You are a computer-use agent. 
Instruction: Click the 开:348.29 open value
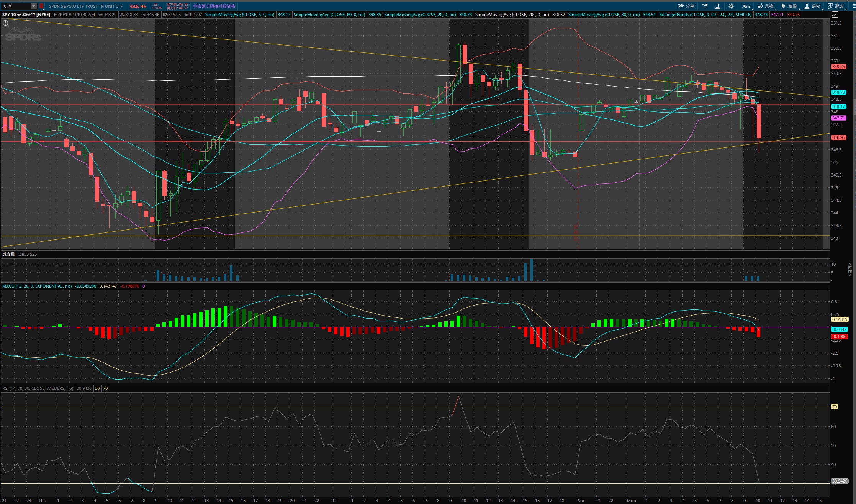pyautogui.click(x=107, y=15)
